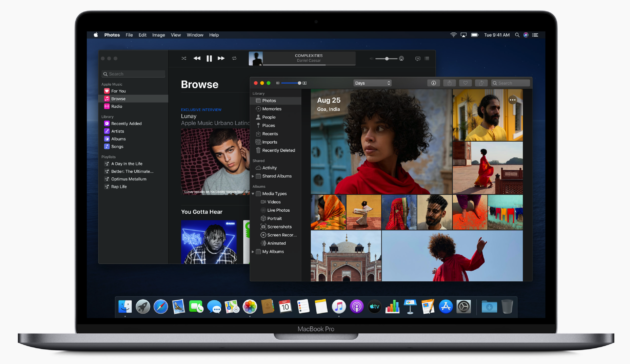Select Photos in the Photos sidebar
Viewport: 630px width, 364px height.
click(276, 100)
